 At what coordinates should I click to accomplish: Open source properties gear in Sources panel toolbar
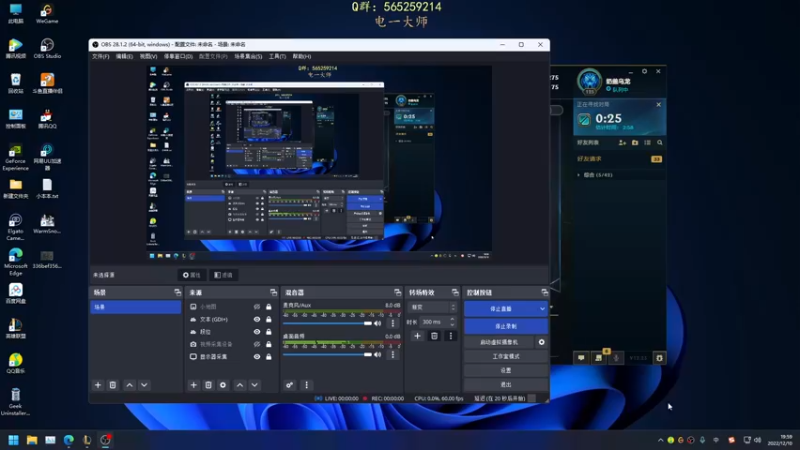(x=223, y=385)
